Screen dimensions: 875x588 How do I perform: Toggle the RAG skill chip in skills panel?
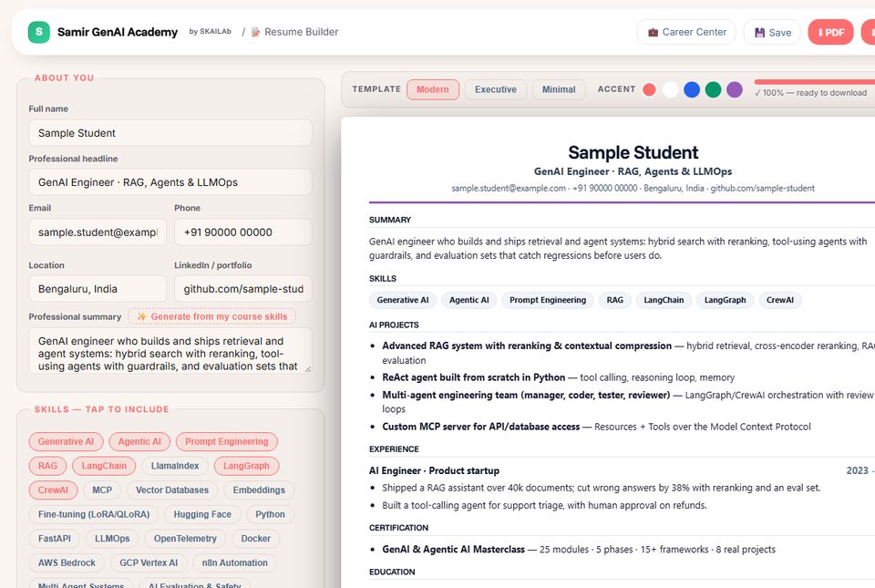tap(47, 465)
